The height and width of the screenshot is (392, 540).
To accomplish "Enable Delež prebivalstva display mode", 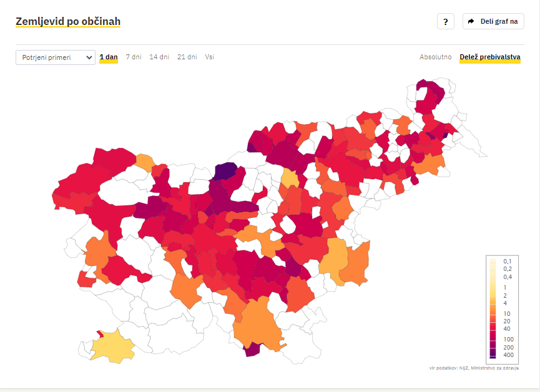I will click(x=489, y=57).
